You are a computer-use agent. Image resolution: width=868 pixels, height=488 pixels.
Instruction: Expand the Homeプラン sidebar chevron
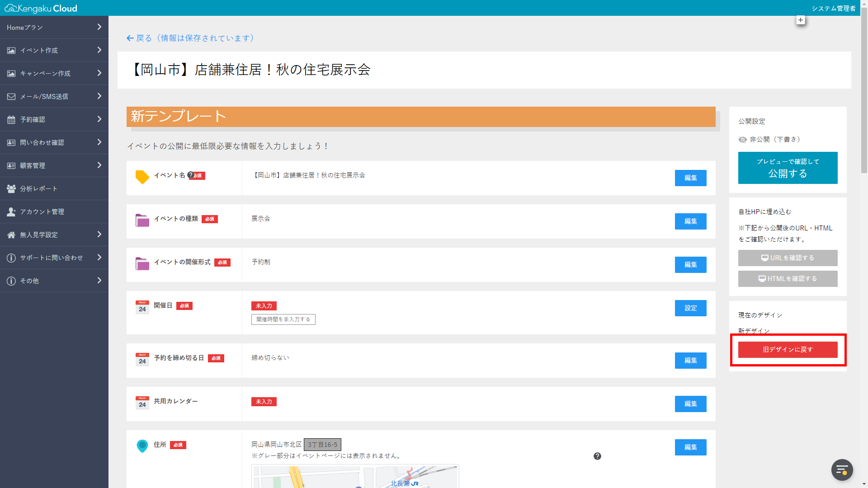coord(99,27)
